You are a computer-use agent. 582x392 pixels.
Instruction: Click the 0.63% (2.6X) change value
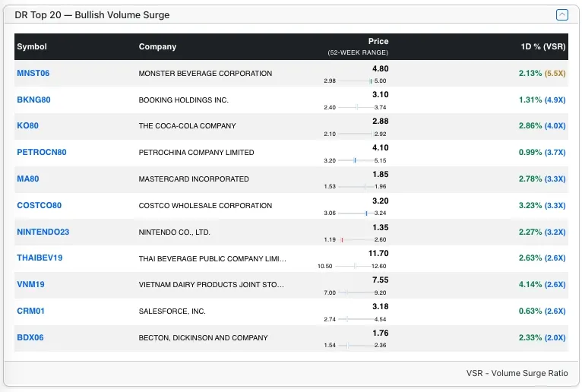pyautogui.click(x=542, y=311)
